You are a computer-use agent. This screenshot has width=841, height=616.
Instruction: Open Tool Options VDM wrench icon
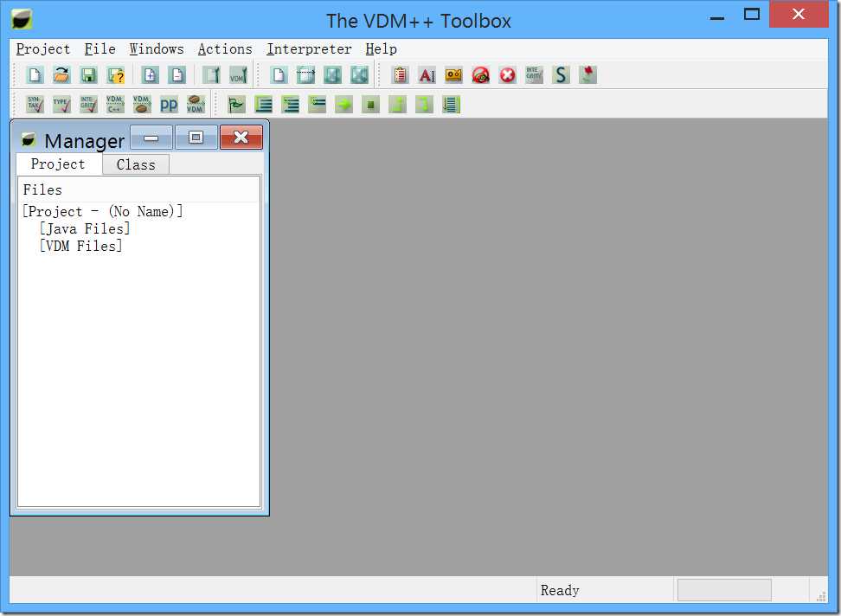pyautogui.click(x=238, y=75)
